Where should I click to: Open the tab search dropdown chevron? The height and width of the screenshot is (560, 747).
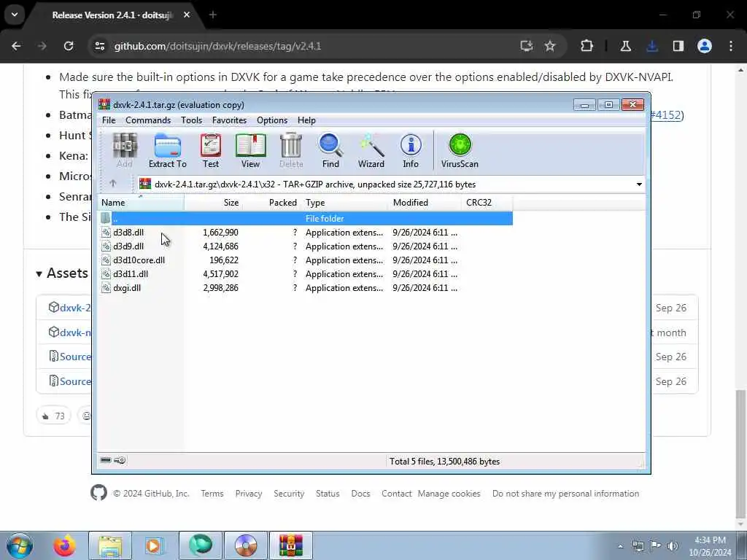pyautogui.click(x=15, y=15)
